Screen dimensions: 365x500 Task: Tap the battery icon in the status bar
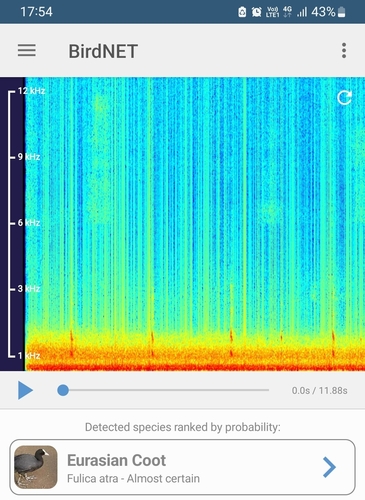[342, 12]
